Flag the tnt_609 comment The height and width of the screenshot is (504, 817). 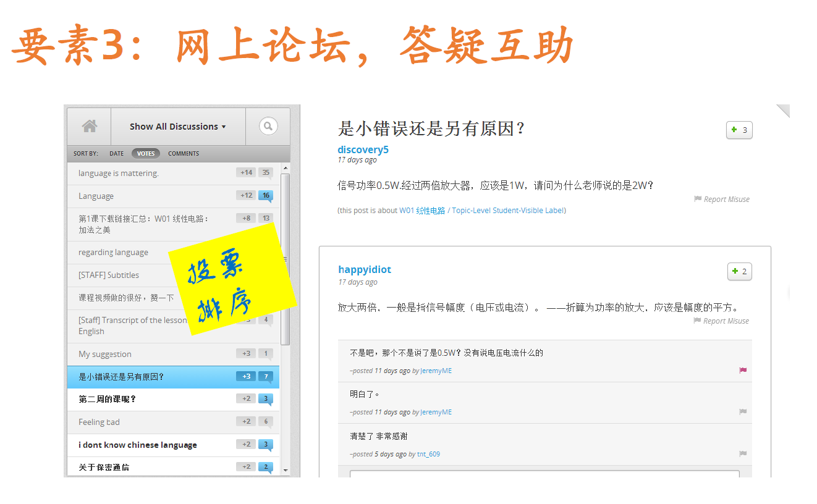[x=743, y=454]
